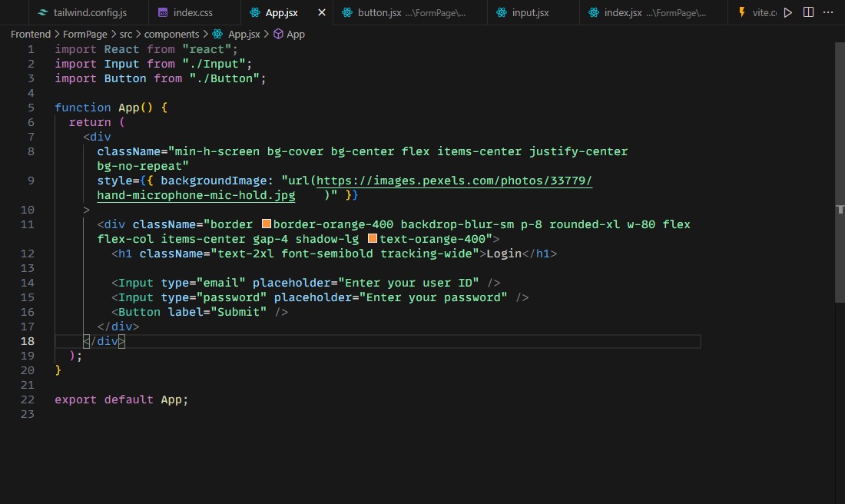The image size is (845, 504).
Task: Click the React icon on button.jsx tab
Action: [347, 12]
